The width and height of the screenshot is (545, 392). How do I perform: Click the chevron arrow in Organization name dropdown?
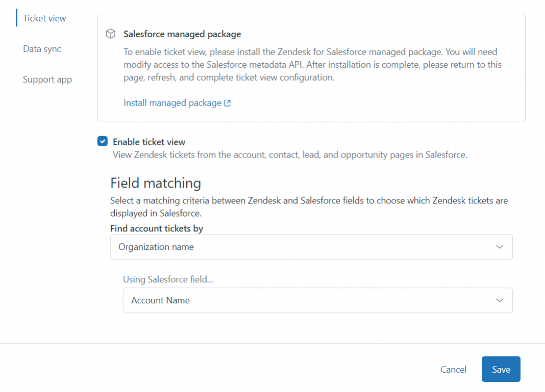tap(499, 247)
